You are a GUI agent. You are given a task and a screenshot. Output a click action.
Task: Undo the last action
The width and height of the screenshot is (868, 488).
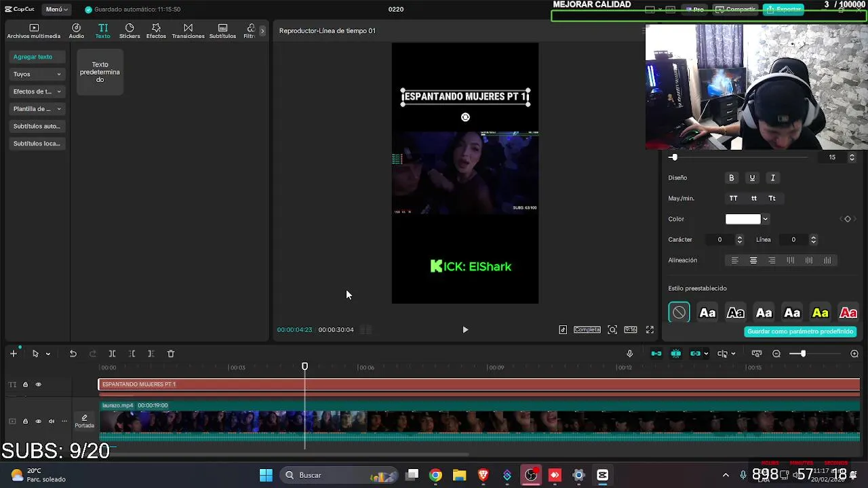click(73, 354)
